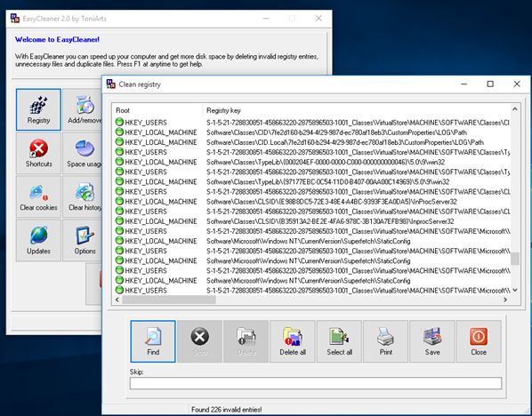The height and width of the screenshot is (416, 532).
Task: Open the Registry tool in EasyCleaner
Action: pyautogui.click(x=38, y=109)
